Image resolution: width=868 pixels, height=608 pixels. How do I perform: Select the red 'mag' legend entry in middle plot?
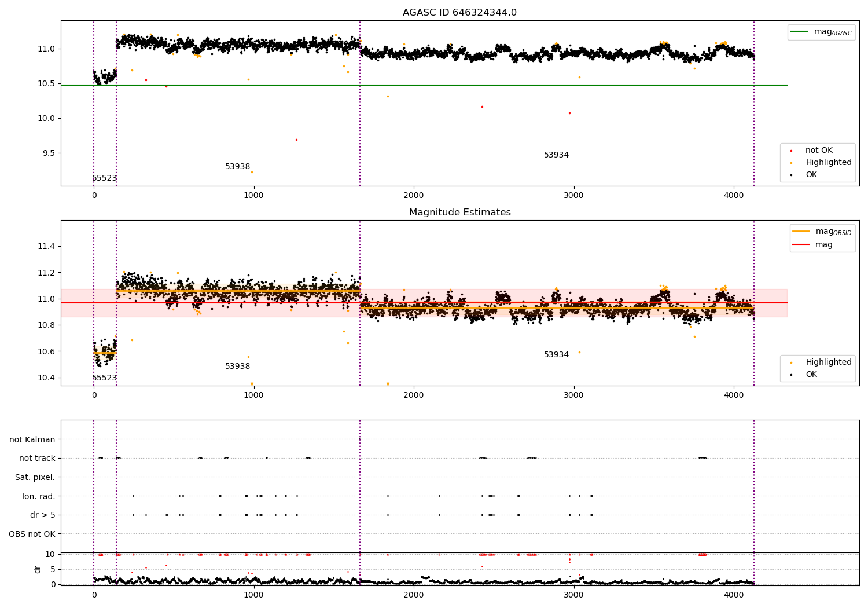tap(824, 245)
